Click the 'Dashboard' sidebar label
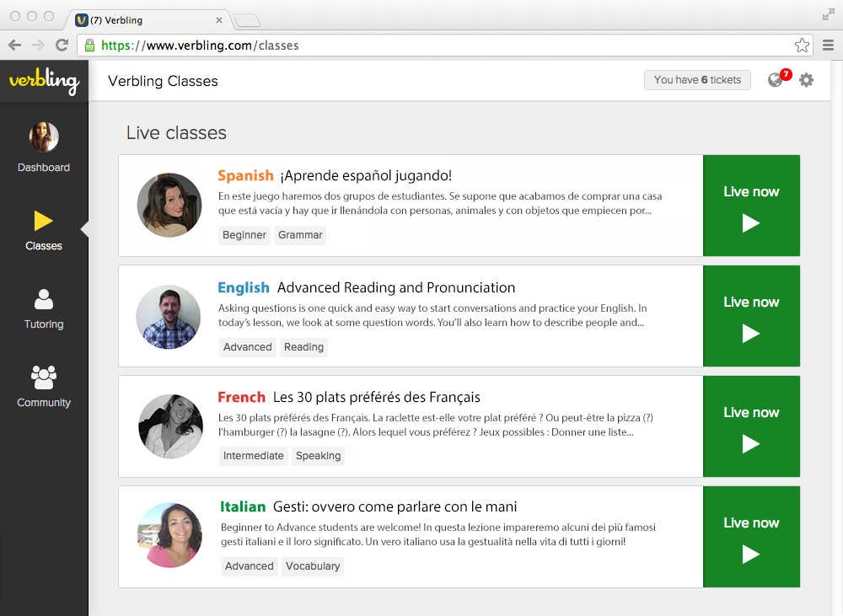This screenshot has height=616, width=843. click(x=44, y=168)
